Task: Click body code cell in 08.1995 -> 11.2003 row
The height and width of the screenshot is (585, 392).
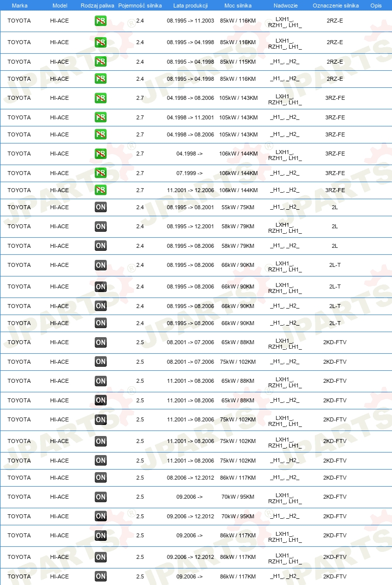Action: click(285, 22)
